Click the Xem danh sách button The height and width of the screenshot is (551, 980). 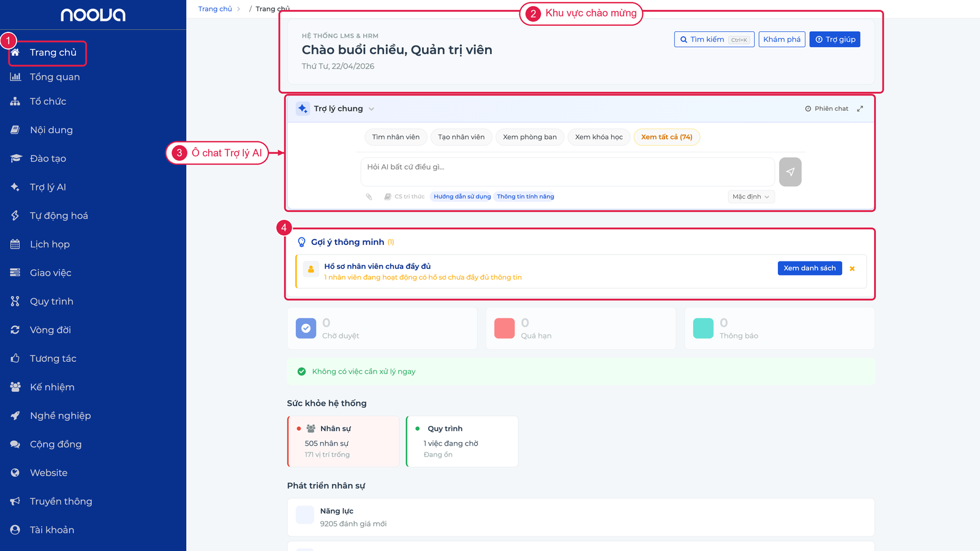[810, 268]
